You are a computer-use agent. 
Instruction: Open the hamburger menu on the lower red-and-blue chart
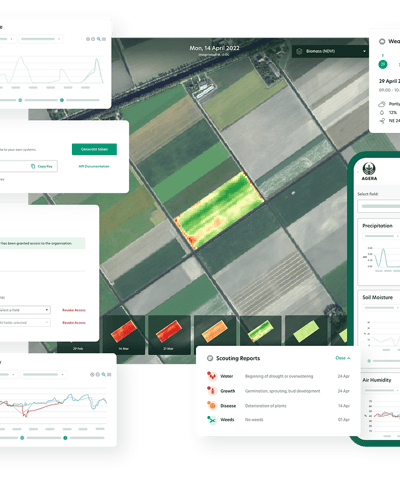click(x=109, y=374)
